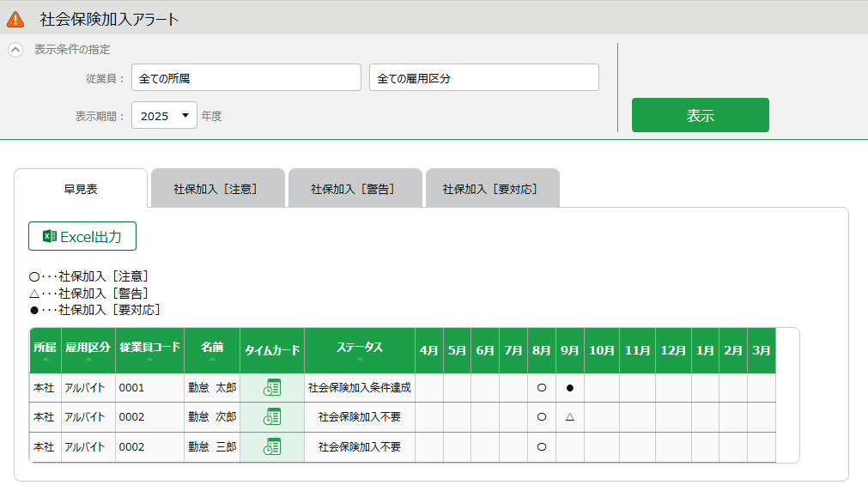This screenshot has height=485, width=868.
Task: Open the 全ての所属 department field
Action: tap(246, 77)
